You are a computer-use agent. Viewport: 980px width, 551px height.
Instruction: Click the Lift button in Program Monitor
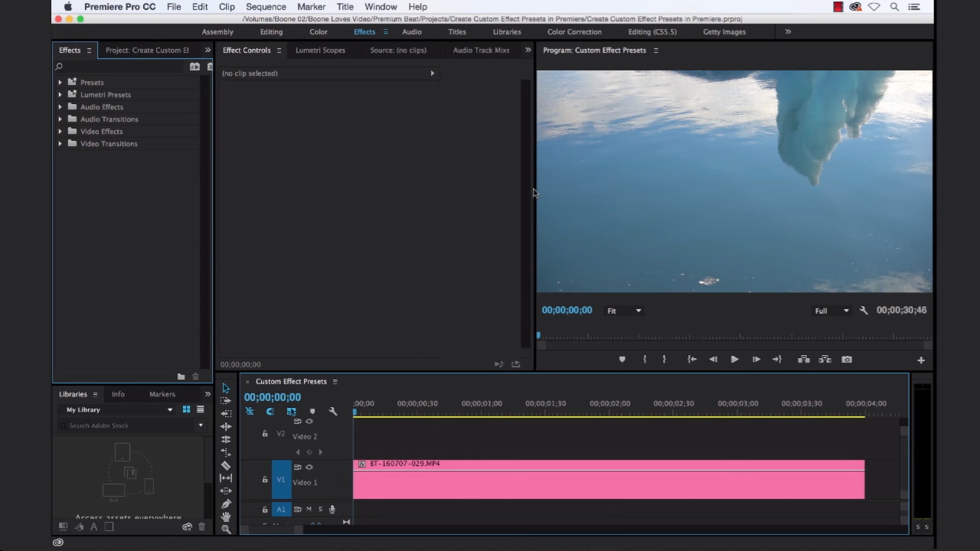(804, 360)
